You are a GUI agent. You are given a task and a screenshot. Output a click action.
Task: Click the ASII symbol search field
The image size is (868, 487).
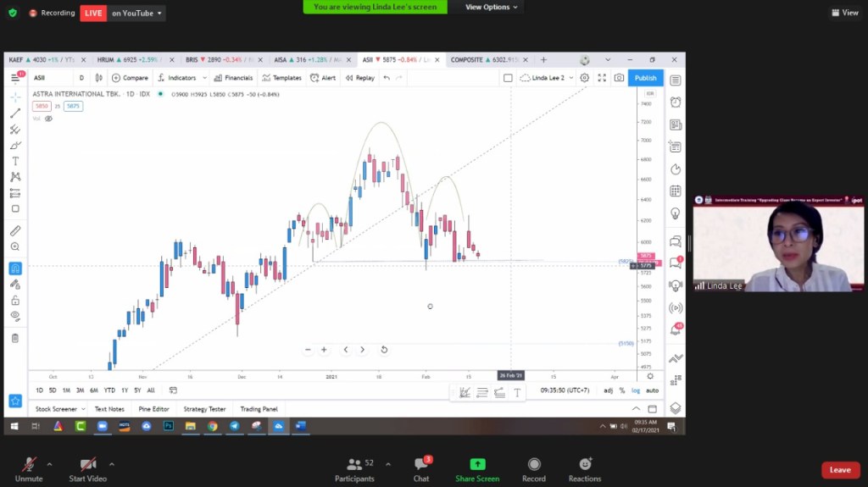point(51,78)
